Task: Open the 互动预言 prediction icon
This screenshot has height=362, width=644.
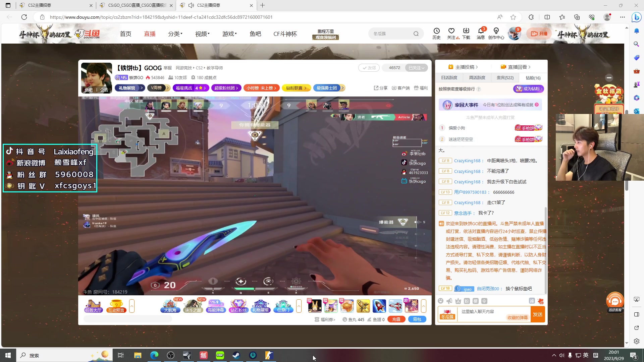Action: click(116, 306)
